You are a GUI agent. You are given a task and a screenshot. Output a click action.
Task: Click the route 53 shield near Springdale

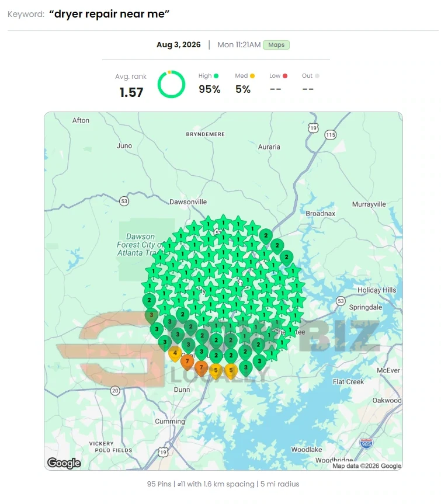pyautogui.click(x=341, y=301)
